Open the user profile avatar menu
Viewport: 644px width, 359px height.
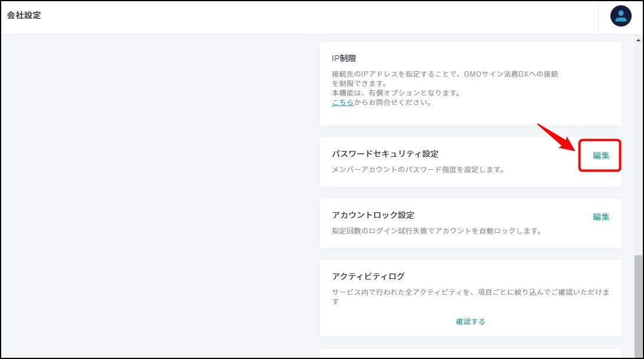[620, 16]
